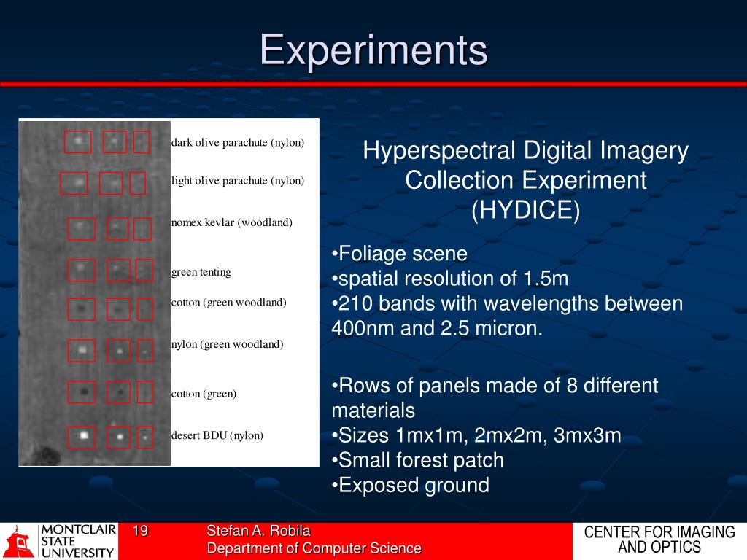Viewport: 747px width, 560px height.
Task: Click the largest panel in the desert BDU row
Action: coord(82,437)
